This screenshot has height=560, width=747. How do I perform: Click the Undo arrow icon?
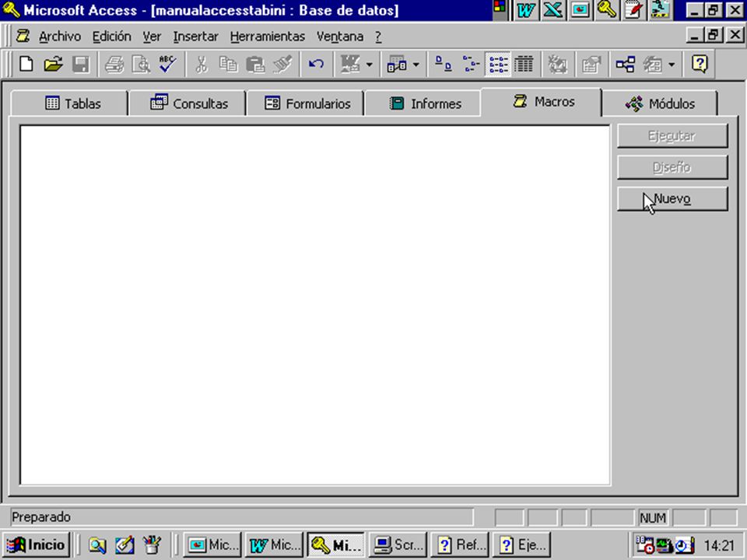316,64
